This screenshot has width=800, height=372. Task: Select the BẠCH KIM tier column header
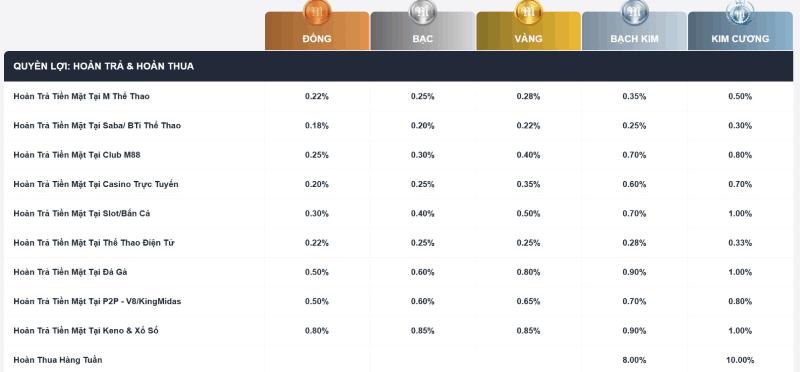(634, 31)
